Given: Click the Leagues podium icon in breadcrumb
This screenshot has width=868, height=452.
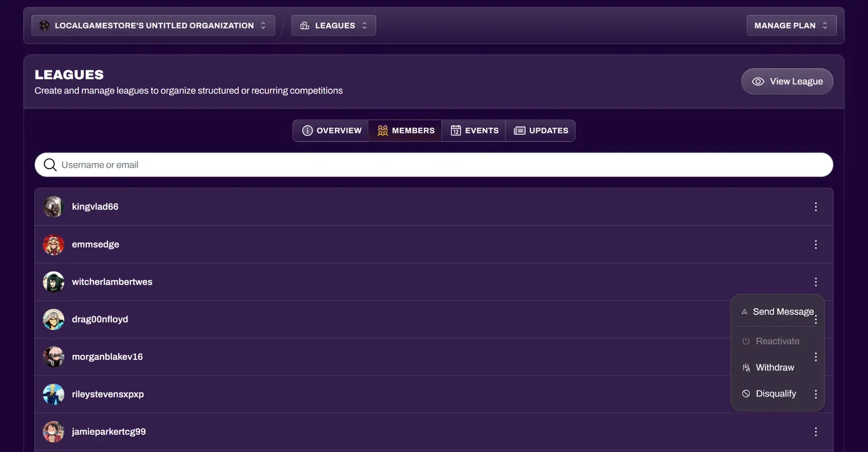Looking at the screenshot, I should coord(305,26).
